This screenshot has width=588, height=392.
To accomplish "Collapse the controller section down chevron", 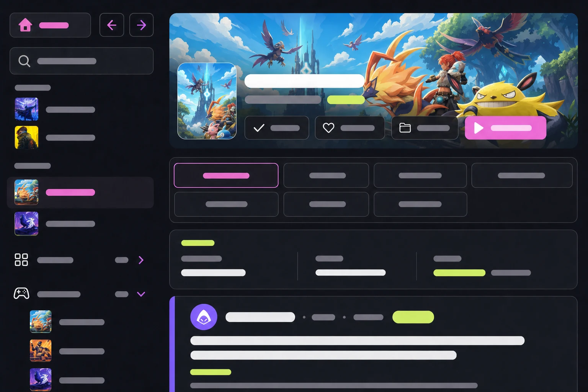I will point(141,294).
